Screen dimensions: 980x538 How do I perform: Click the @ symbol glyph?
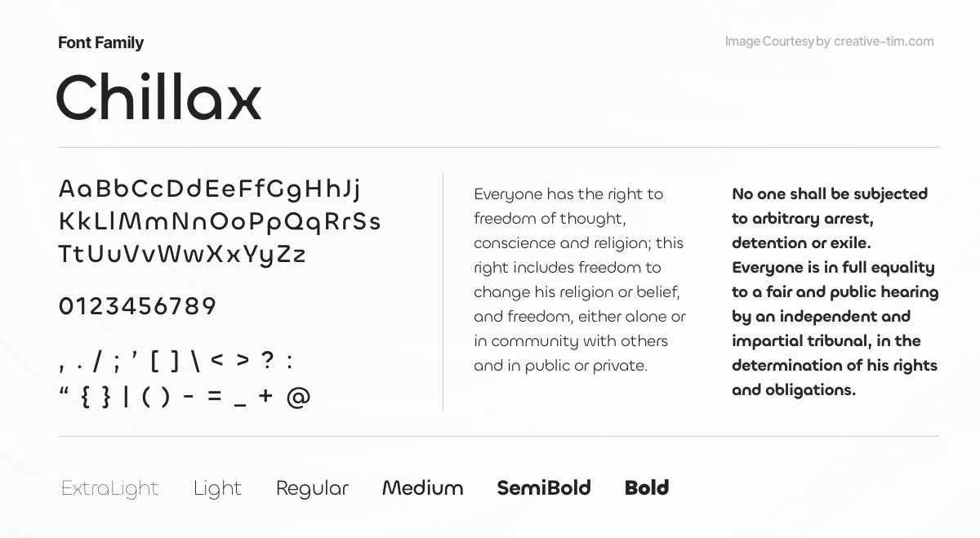coord(298,398)
